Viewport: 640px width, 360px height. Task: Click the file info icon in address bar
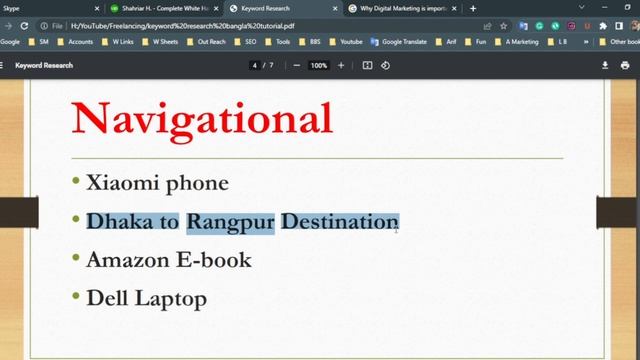click(x=44, y=26)
